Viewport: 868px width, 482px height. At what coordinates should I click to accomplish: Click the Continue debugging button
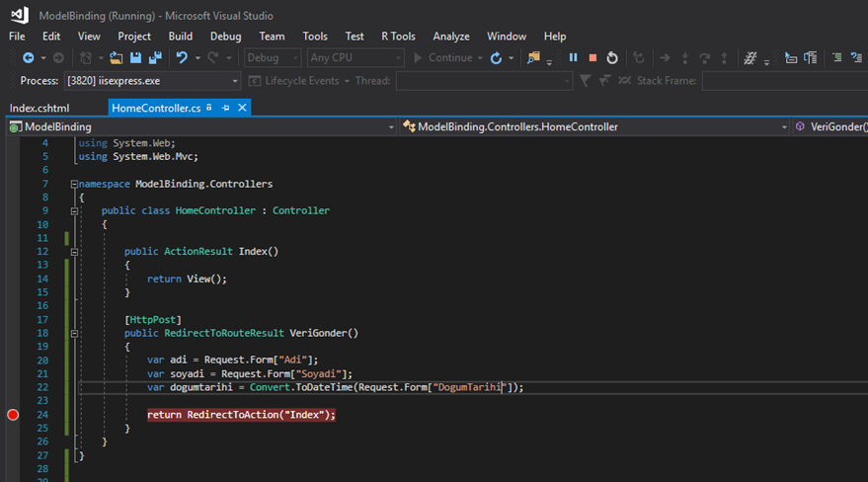point(442,57)
